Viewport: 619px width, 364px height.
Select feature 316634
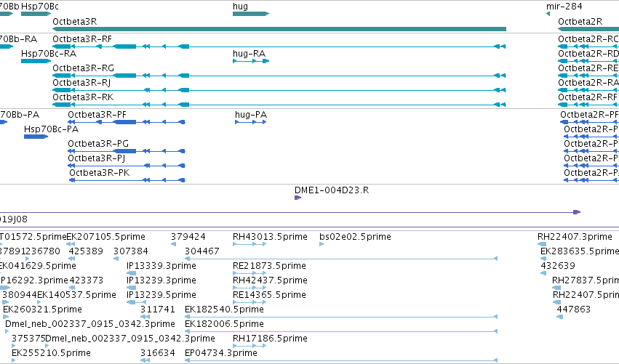pos(158,353)
